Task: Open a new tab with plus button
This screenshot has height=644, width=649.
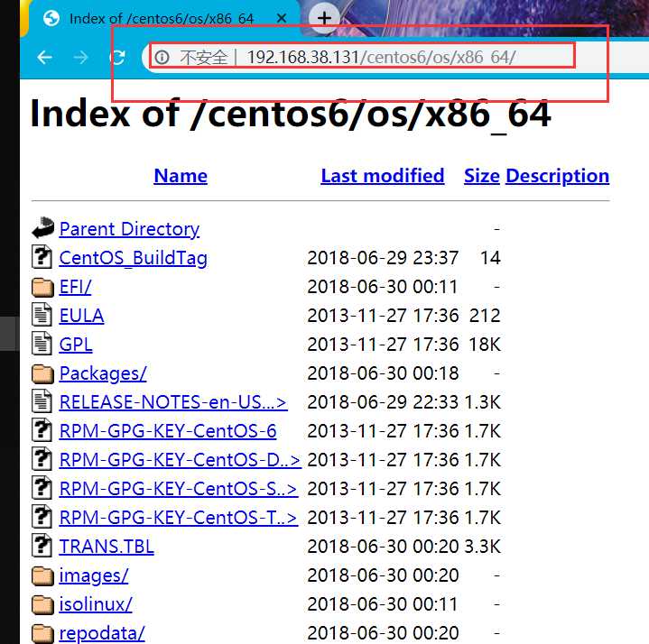Action: (324, 18)
